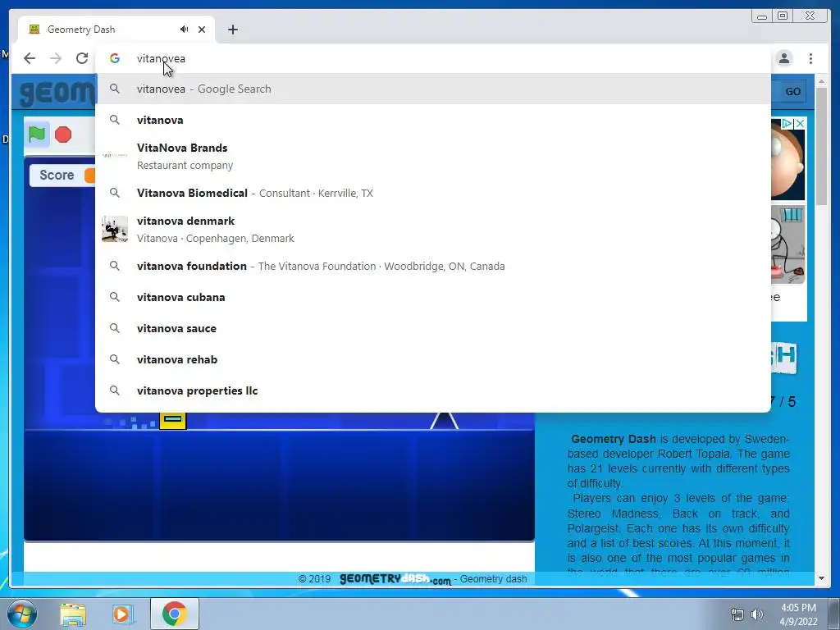
Task: Click Chrome icon in taskbar
Action: (x=174, y=614)
